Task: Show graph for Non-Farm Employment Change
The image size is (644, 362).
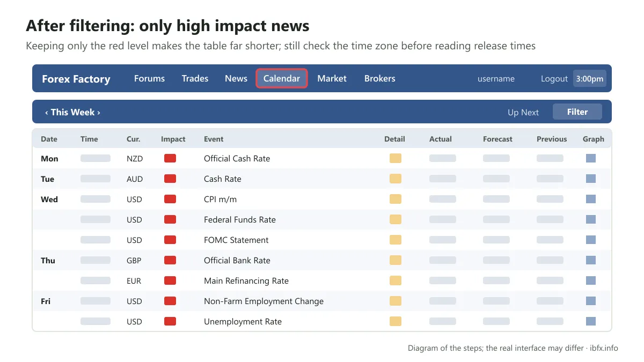Action: tap(591, 301)
